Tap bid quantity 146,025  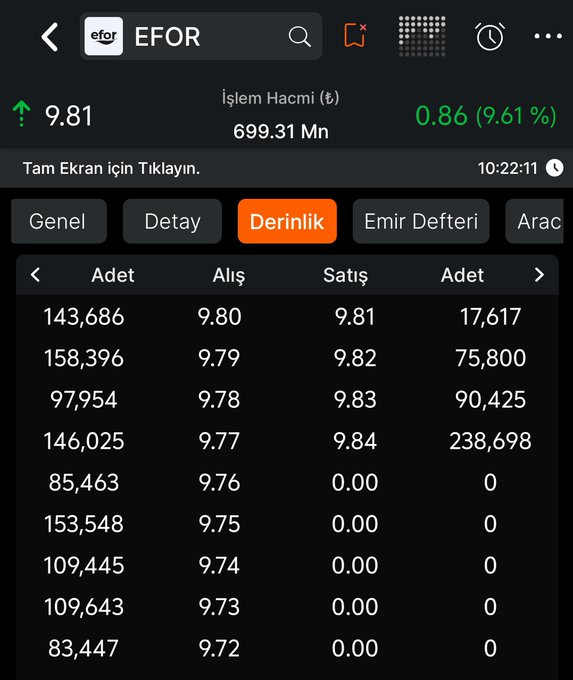click(84, 441)
